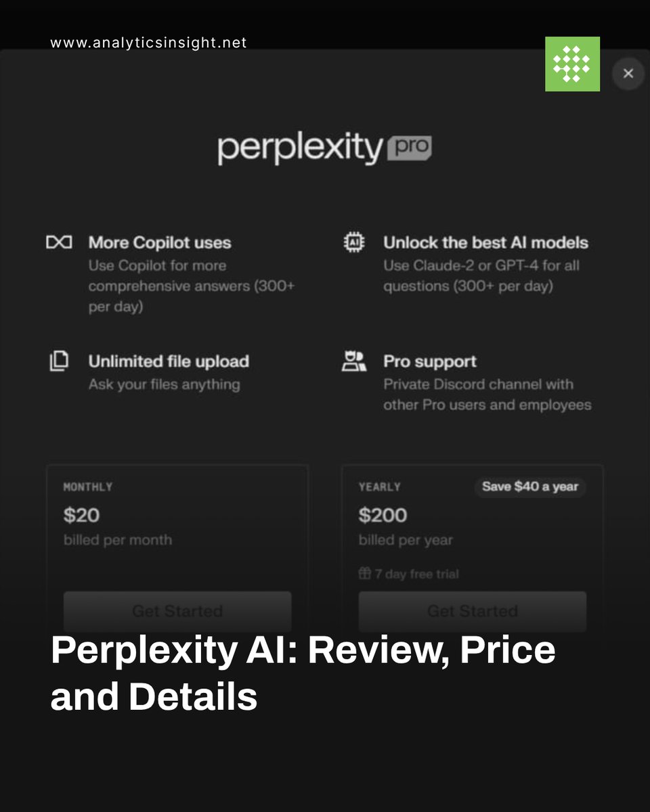Image resolution: width=650 pixels, height=812 pixels.
Task: Click the gift icon beside 7 day free trial
Action: 364,573
